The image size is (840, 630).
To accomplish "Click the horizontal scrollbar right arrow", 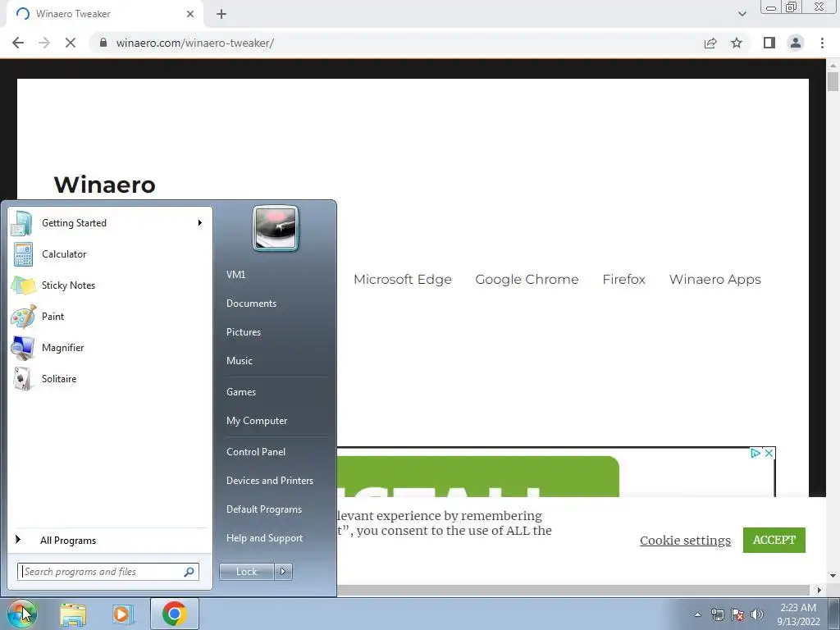I will (819, 590).
